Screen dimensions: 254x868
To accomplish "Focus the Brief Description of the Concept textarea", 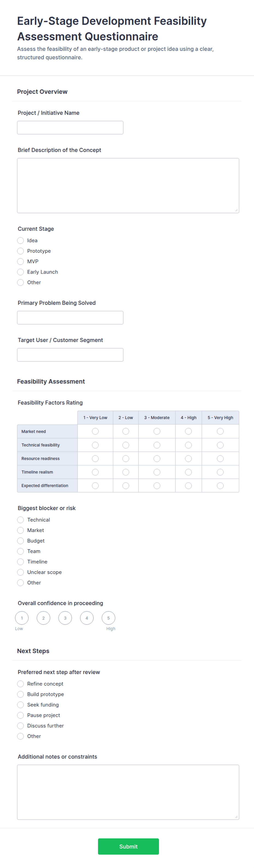I will pyautogui.click(x=128, y=186).
